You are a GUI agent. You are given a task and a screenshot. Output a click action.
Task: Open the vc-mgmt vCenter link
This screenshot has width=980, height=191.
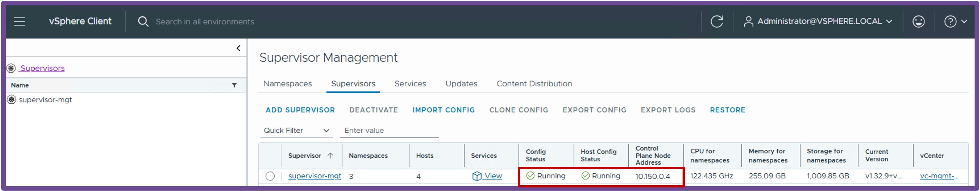pyautogui.click(x=939, y=176)
